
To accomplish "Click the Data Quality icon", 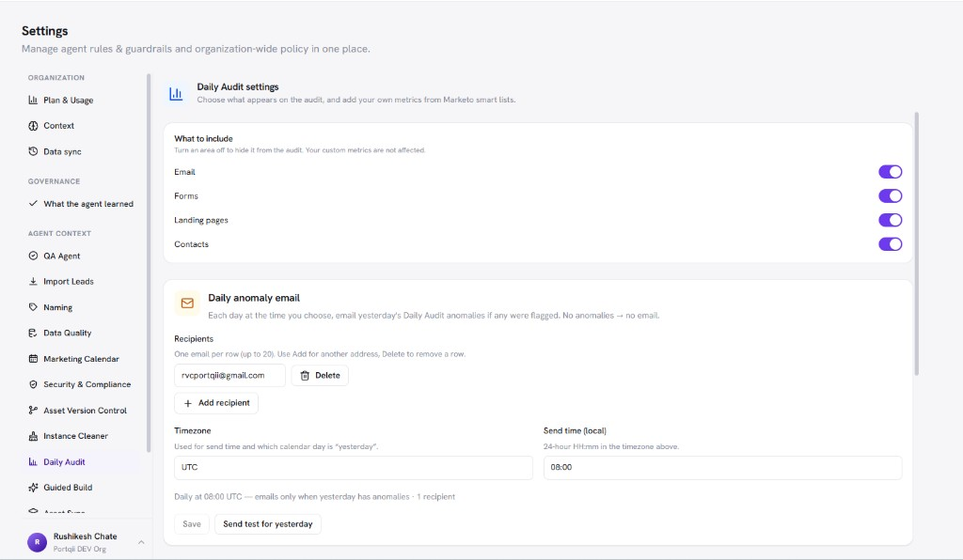I will pyautogui.click(x=33, y=333).
